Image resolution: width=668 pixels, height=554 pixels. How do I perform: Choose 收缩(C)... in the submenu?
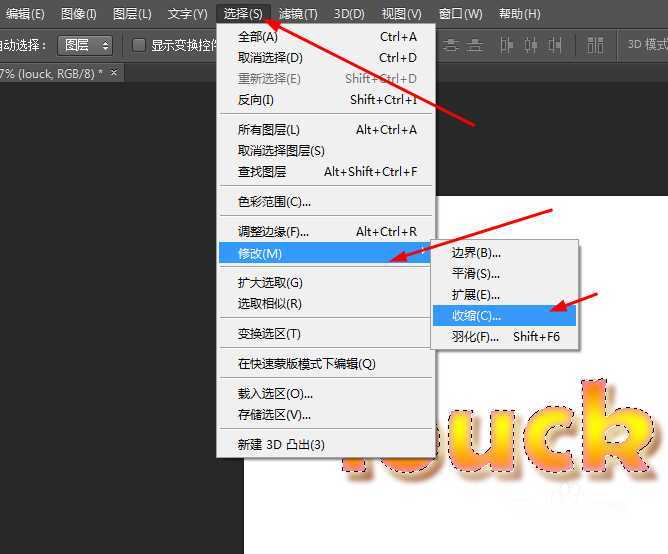(x=477, y=315)
